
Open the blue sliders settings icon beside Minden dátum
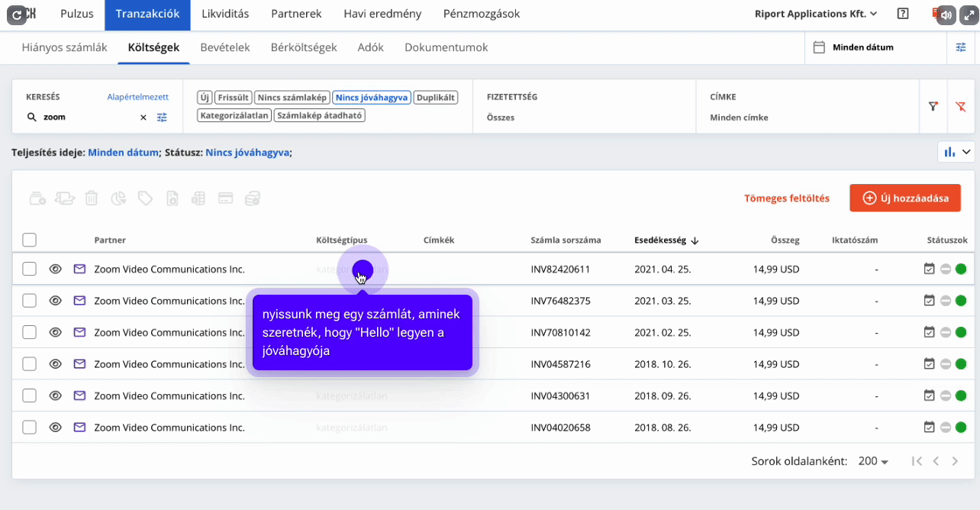(961, 47)
